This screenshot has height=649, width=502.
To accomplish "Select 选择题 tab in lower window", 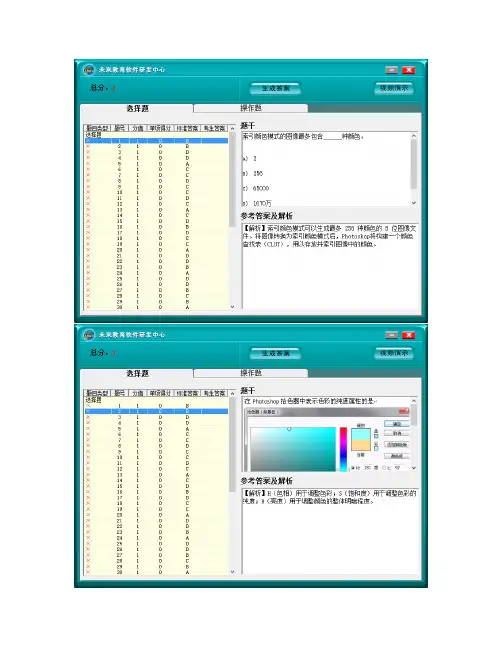I will pyautogui.click(x=137, y=373).
